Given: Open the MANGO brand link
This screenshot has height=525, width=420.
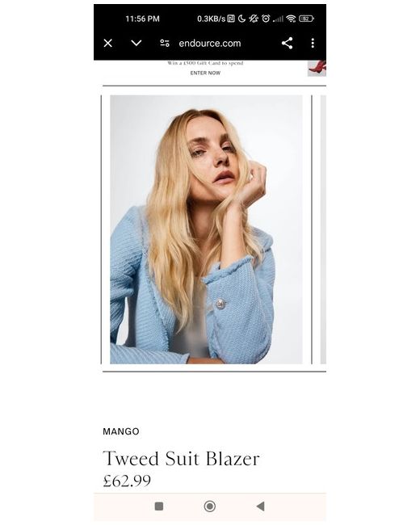Looking at the screenshot, I should (x=121, y=431).
